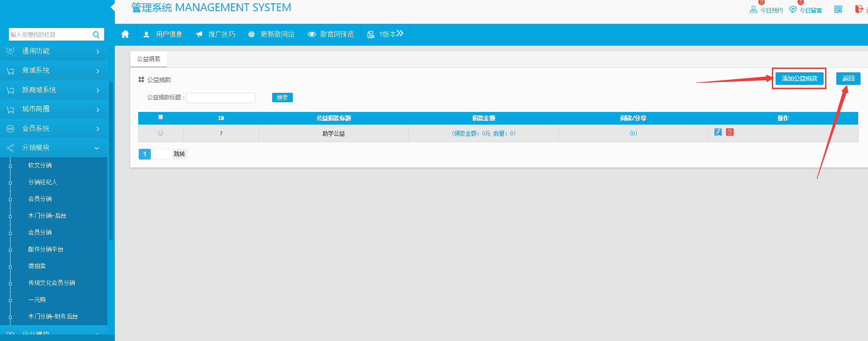Click the 通用功能 play-circle icon

click(10, 50)
